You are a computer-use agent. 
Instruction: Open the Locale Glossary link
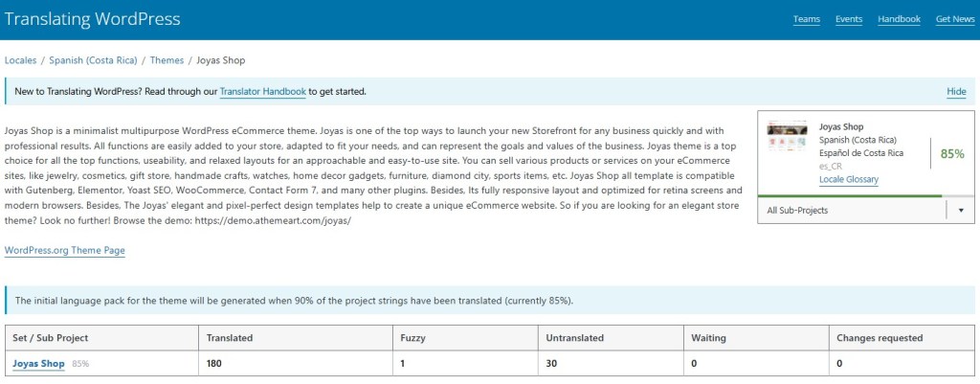849,180
